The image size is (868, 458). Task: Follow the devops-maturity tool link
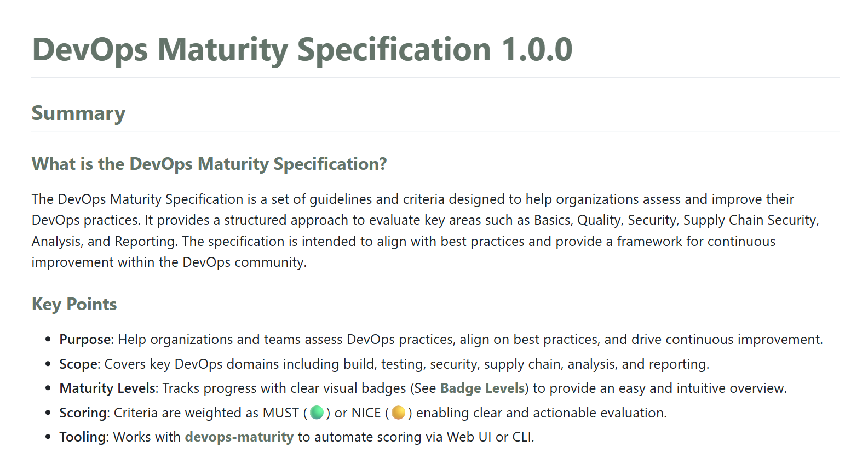coord(239,437)
